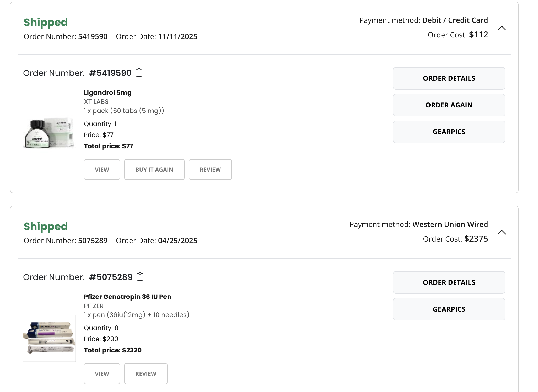Open Order Details for order 5419590
Viewport: 538px width, 392px height.
tap(449, 78)
